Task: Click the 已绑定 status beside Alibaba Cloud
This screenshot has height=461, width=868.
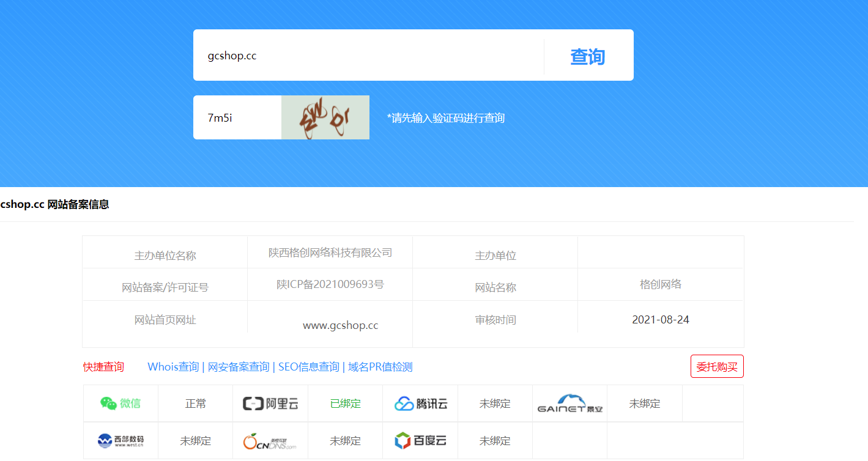Action: [x=345, y=404]
